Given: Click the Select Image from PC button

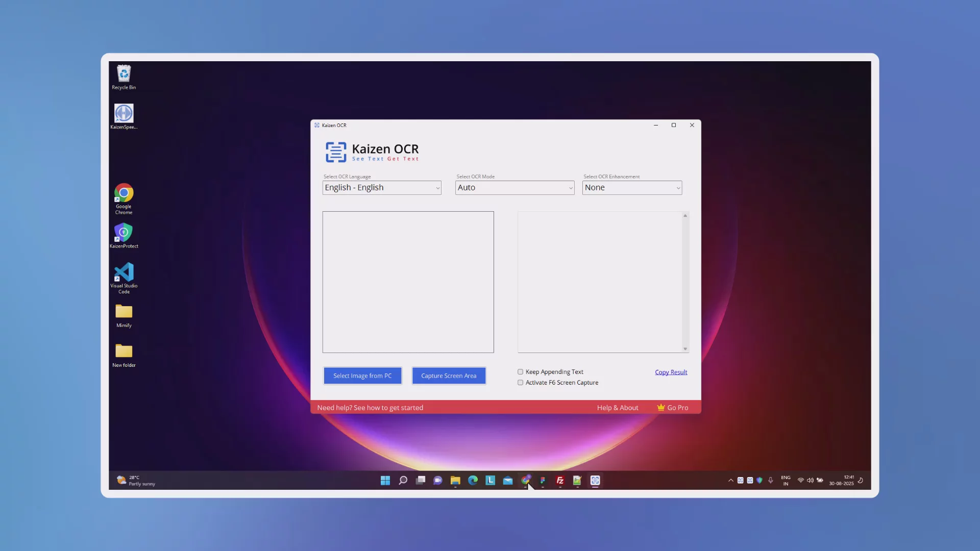Looking at the screenshot, I should click(x=362, y=376).
